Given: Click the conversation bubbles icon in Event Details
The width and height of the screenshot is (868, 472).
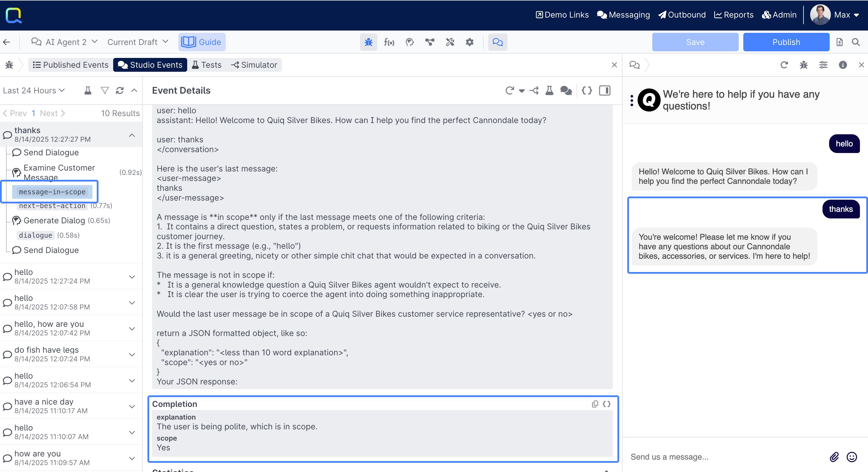Looking at the screenshot, I should pyautogui.click(x=566, y=90).
